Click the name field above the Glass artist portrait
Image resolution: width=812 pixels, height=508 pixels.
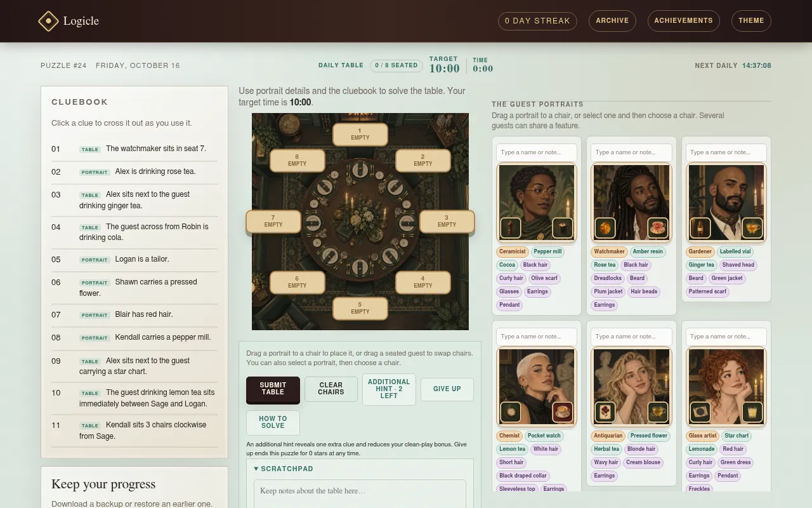[726, 337]
